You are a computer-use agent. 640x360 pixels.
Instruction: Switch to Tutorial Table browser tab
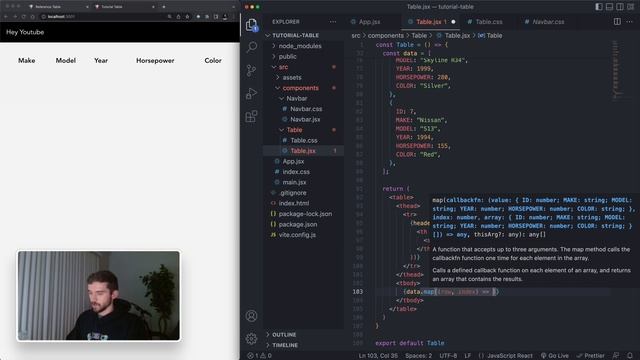point(124,7)
